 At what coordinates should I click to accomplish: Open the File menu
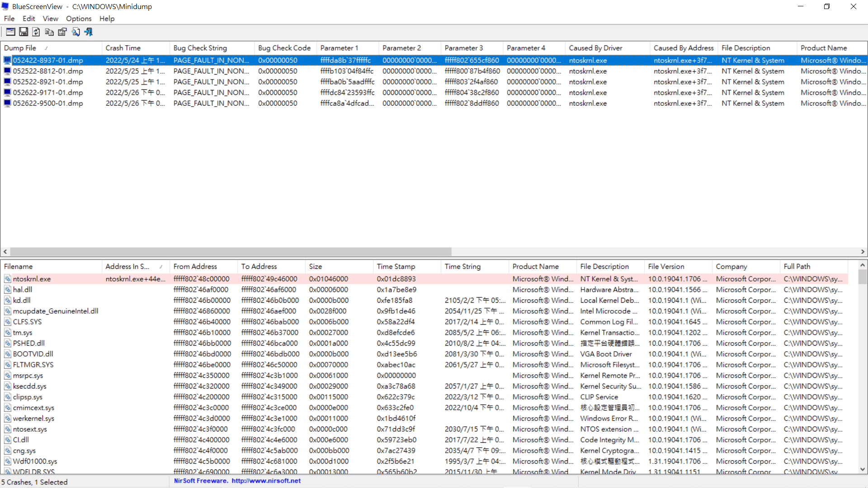pos(9,19)
